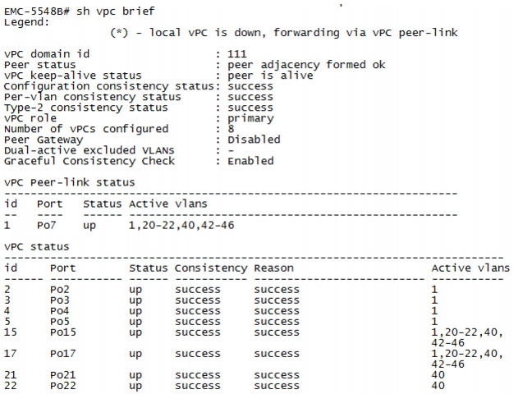Click the 'vPC status' section heading
532x417 pixels.
tap(36, 247)
